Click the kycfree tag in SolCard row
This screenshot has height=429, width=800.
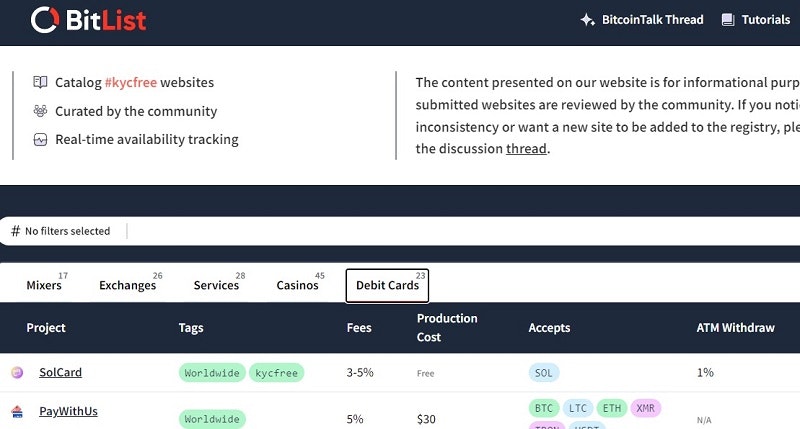pyautogui.click(x=277, y=373)
